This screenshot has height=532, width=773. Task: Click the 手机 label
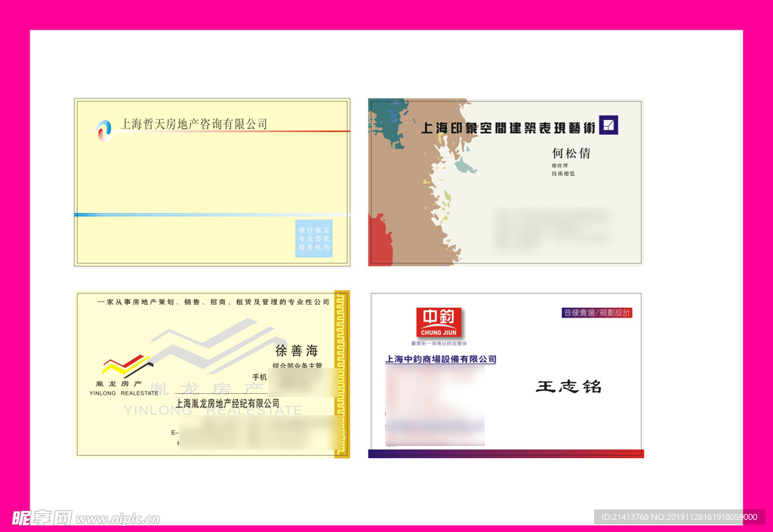(260, 377)
